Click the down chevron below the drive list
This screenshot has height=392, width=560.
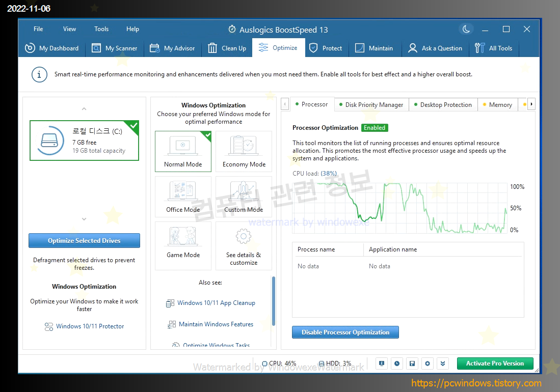point(84,219)
